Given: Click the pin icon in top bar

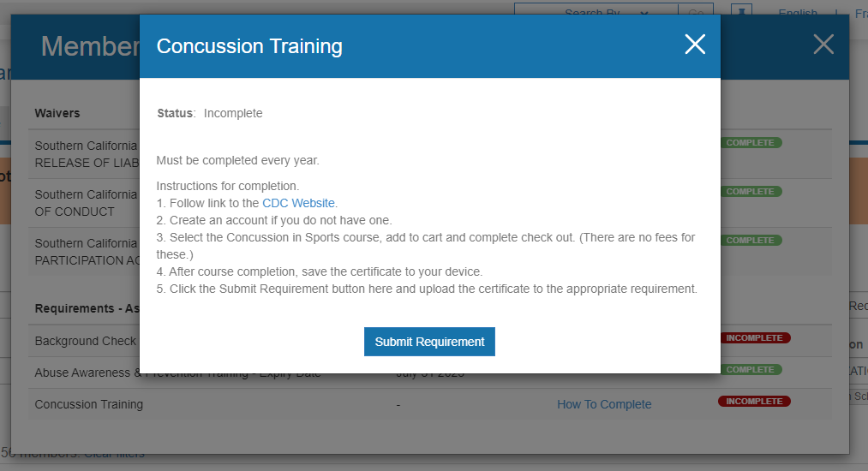Looking at the screenshot, I should tap(742, 12).
